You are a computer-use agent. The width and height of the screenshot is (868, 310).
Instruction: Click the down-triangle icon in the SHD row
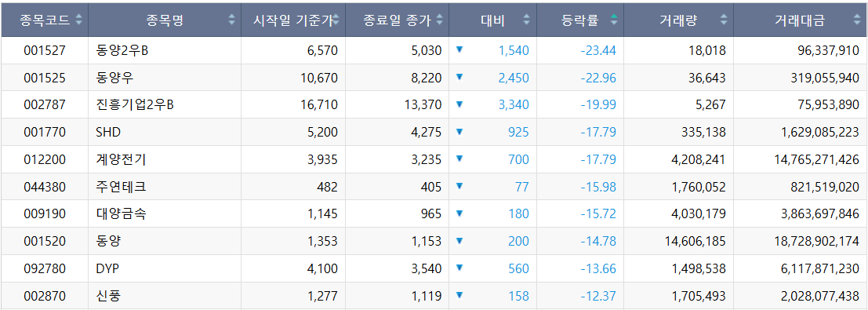click(459, 131)
